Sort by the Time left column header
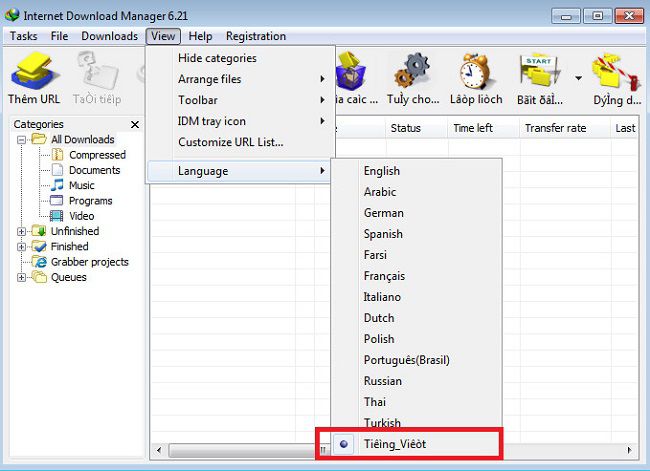The height and width of the screenshot is (471, 650). point(483,128)
